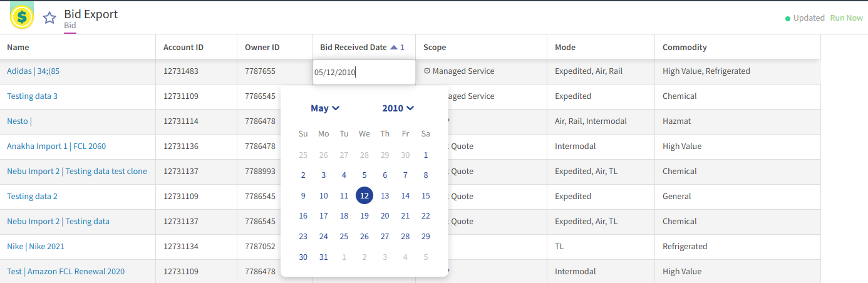This screenshot has width=868, height=283.
Task: Choose day 20 in the date picker
Action: [x=385, y=216]
